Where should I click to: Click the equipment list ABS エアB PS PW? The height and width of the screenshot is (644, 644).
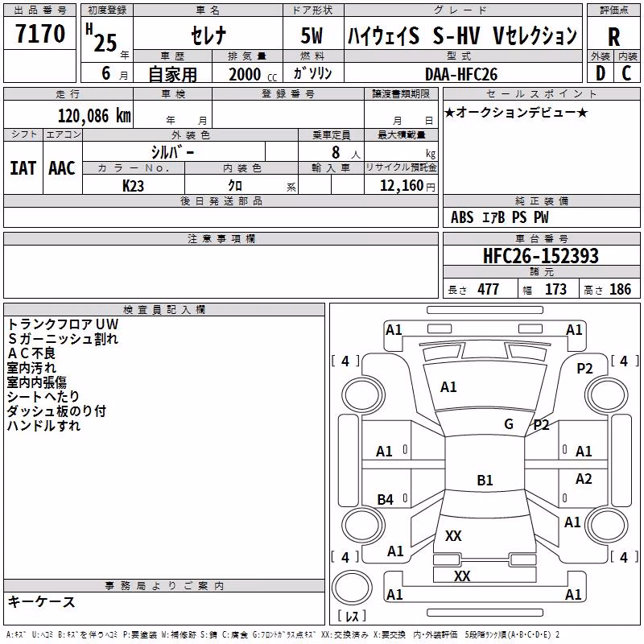(x=499, y=217)
